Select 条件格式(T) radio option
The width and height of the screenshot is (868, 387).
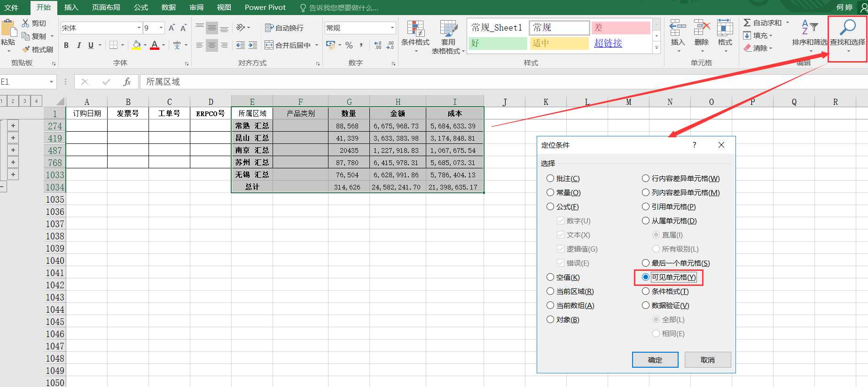pyautogui.click(x=646, y=292)
